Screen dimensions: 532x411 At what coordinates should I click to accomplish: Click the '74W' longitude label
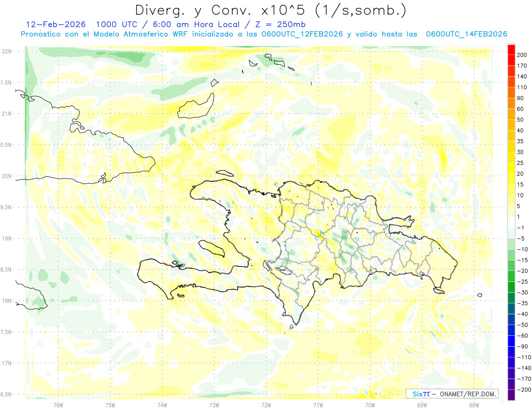click(x=162, y=405)
